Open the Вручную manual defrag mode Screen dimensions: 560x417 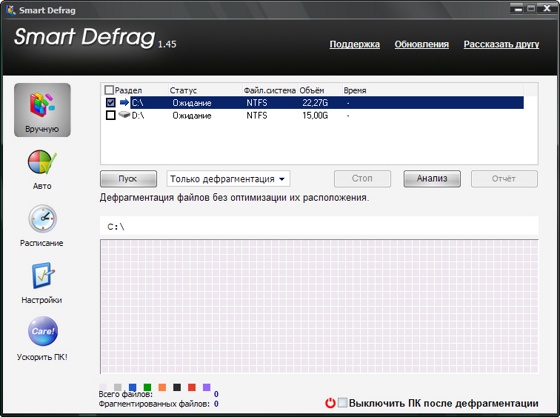click(x=42, y=110)
